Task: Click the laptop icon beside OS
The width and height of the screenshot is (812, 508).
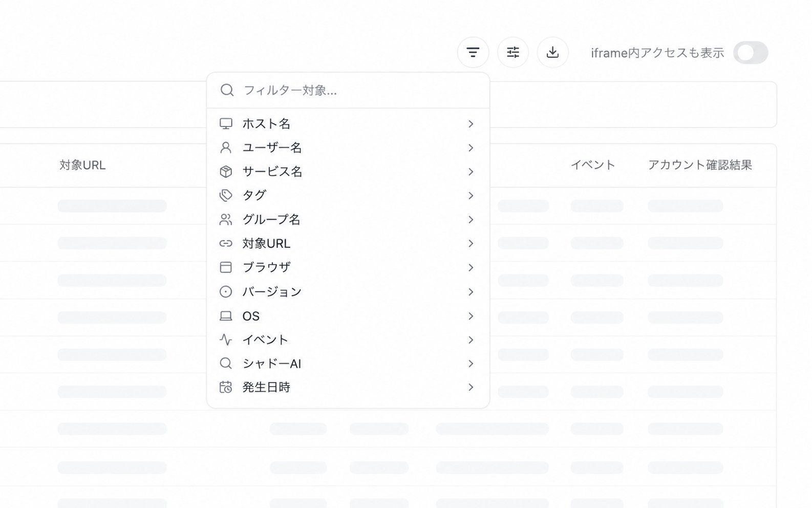Action: point(226,316)
